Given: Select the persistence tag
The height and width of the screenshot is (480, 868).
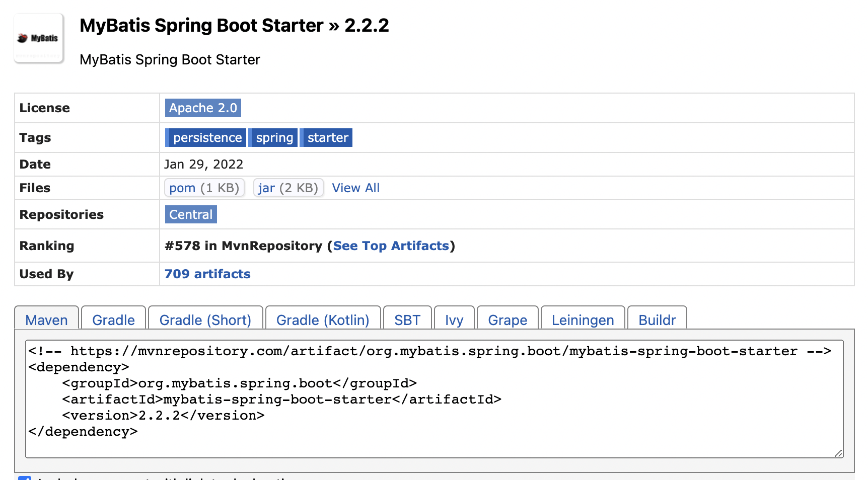Looking at the screenshot, I should point(205,138).
